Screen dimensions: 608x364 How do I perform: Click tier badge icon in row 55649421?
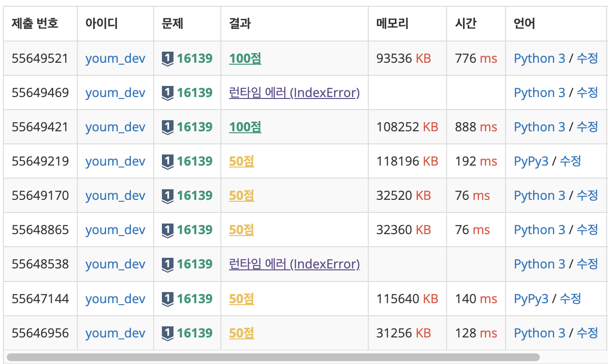tap(167, 127)
